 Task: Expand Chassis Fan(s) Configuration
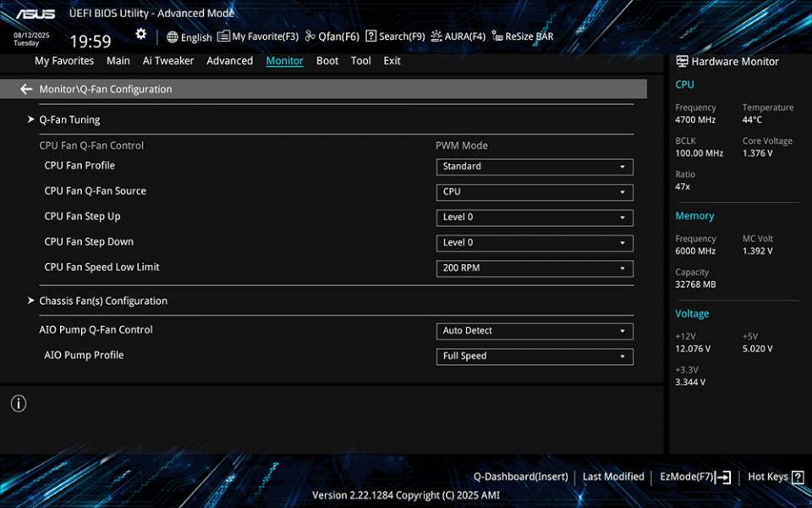click(x=105, y=300)
